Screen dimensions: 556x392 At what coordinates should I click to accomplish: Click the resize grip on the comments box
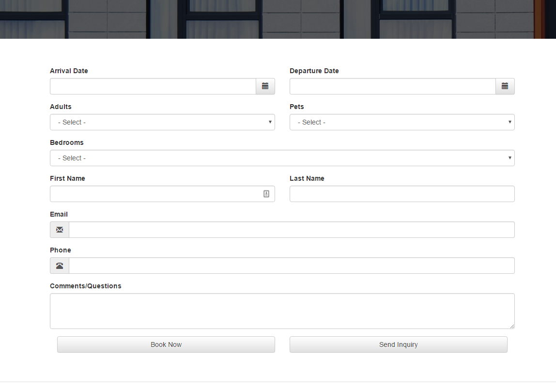coord(511,326)
